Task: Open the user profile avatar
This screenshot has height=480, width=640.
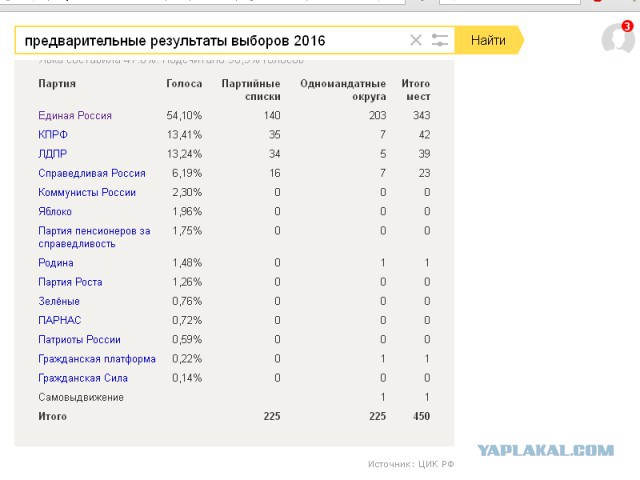Action: (618, 39)
